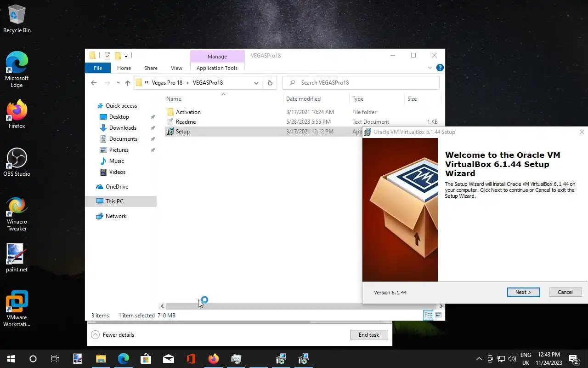Open Customize Quick Access Toolbar dropdown
The width and height of the screenshot is (588, 368).
point(126,56)
